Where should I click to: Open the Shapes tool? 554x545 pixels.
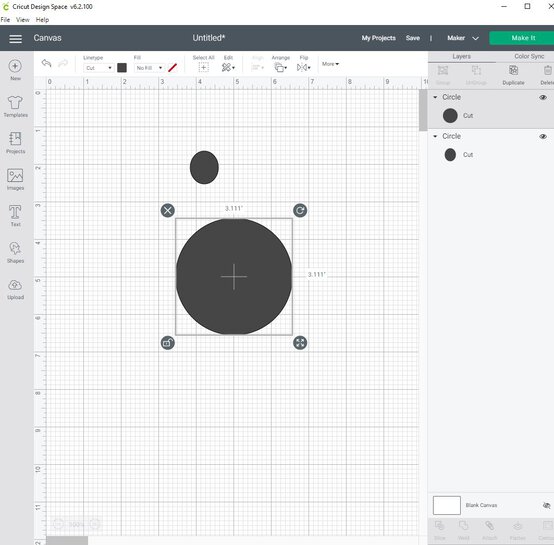15,252
